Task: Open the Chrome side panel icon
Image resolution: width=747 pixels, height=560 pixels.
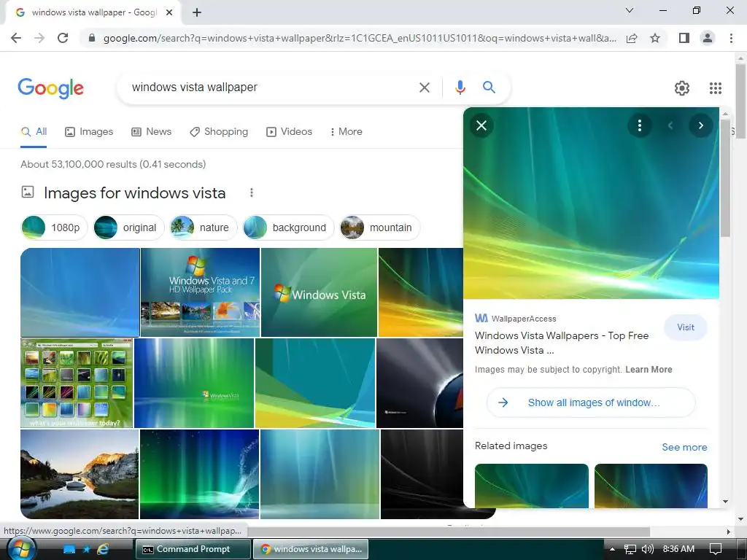Action: (x=684, y=38)
